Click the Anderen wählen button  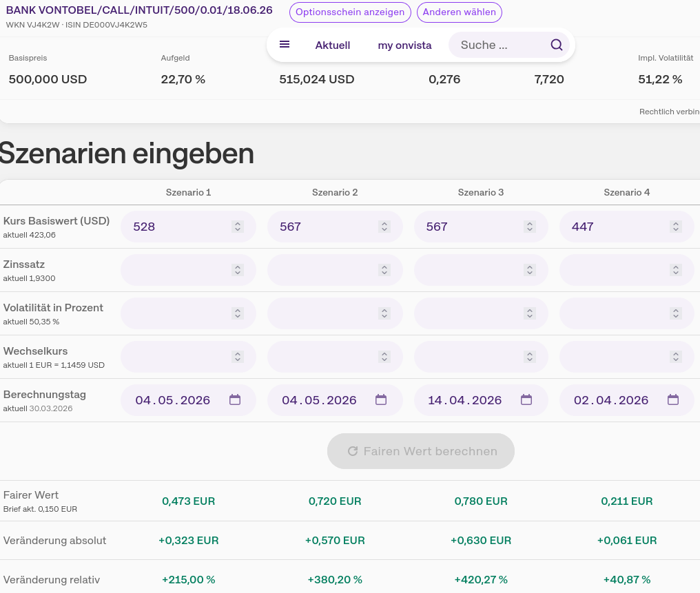460,12
